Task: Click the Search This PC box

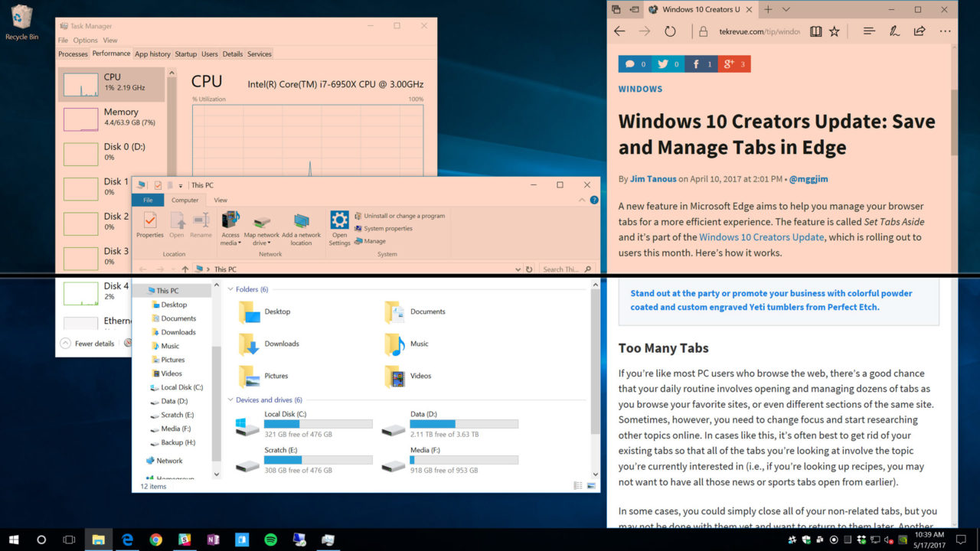Action: point(567,269)
